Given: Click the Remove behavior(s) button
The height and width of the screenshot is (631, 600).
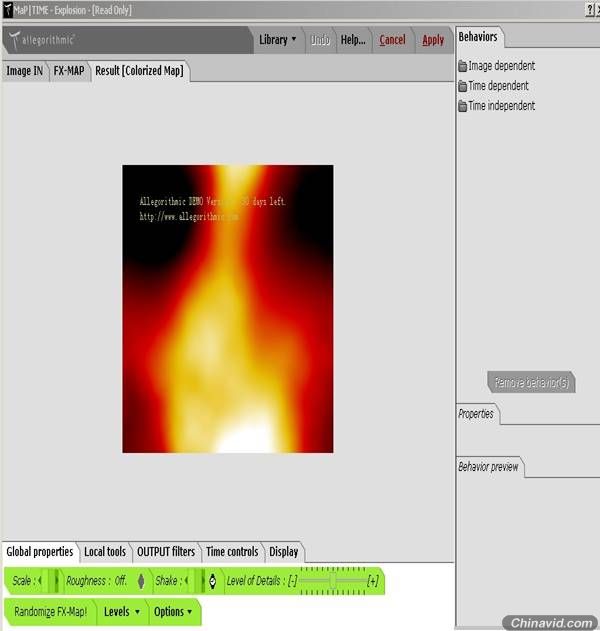Looking at the screenshot, I should pos(531,382).
